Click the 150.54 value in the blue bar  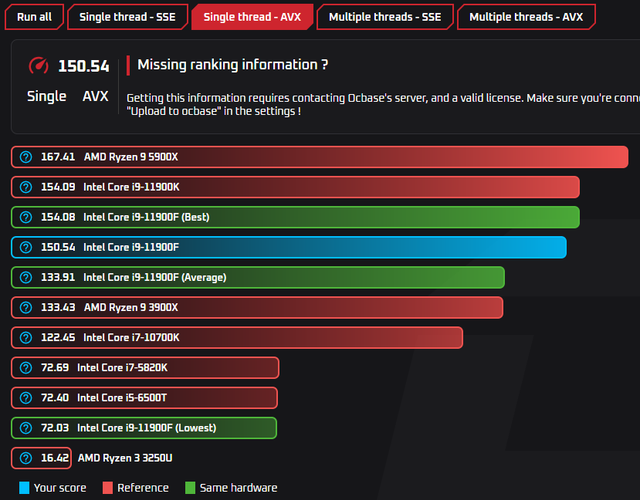coord(58,247)
